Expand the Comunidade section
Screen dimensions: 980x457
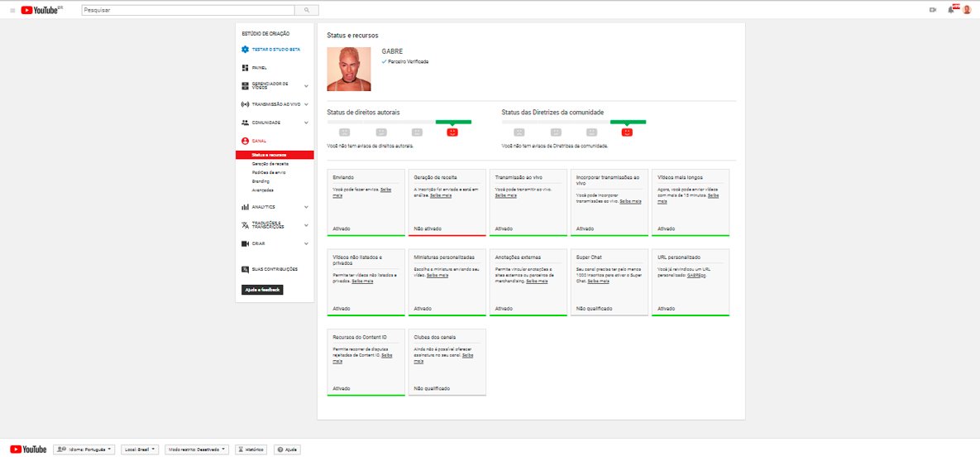306,123
